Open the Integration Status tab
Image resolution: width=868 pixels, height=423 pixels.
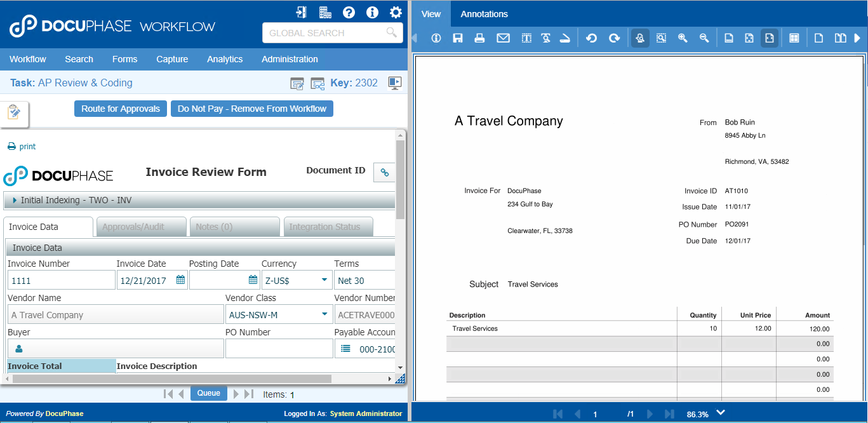tap(328, 227)
